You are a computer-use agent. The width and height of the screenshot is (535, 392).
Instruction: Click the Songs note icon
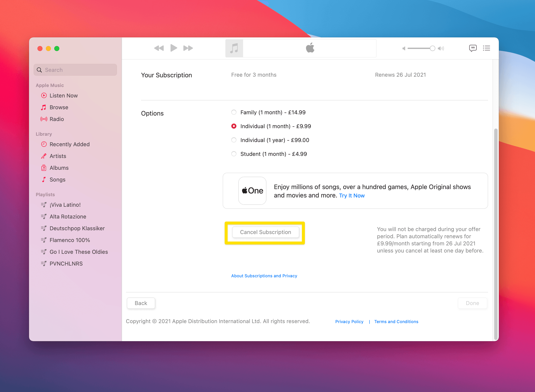tap(44, 180)
